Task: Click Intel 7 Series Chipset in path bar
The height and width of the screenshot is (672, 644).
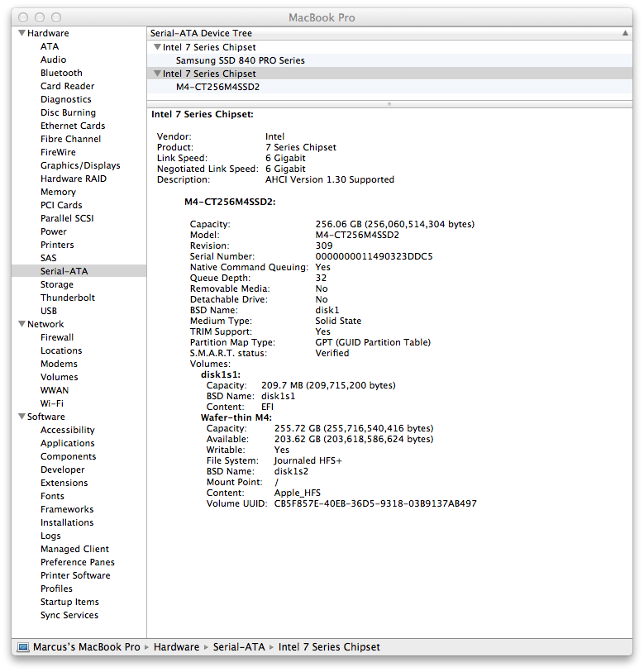Action: coord(329,646)
